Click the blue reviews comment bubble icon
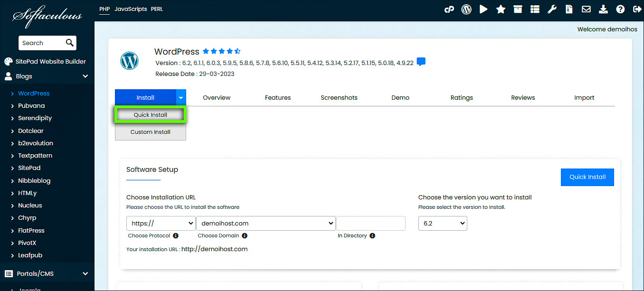Viewport: 644px width, 291px height. (x=421, y=62)
